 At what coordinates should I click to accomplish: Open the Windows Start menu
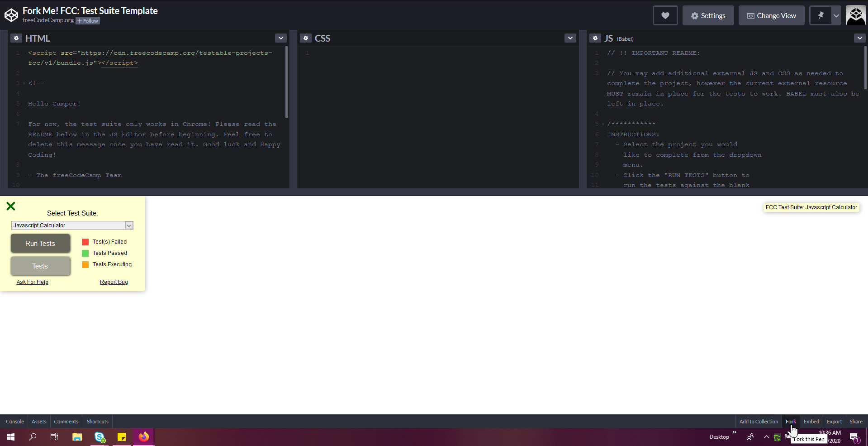pos(11,437)
